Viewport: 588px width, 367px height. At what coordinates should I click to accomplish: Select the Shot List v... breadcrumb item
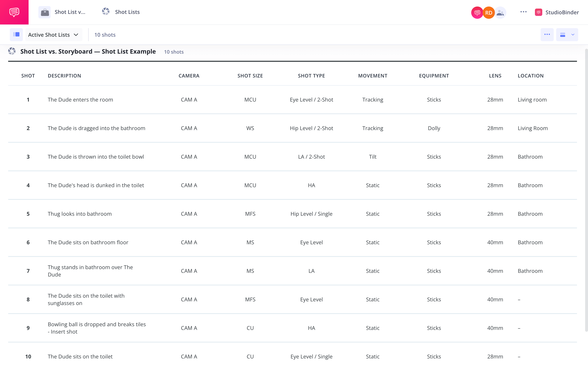point(70,12)
